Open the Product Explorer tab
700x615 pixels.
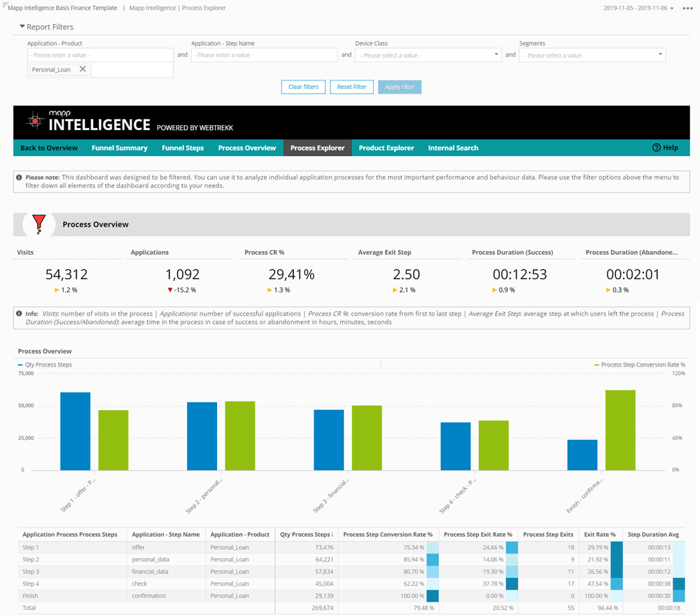[x=386, y=148]
